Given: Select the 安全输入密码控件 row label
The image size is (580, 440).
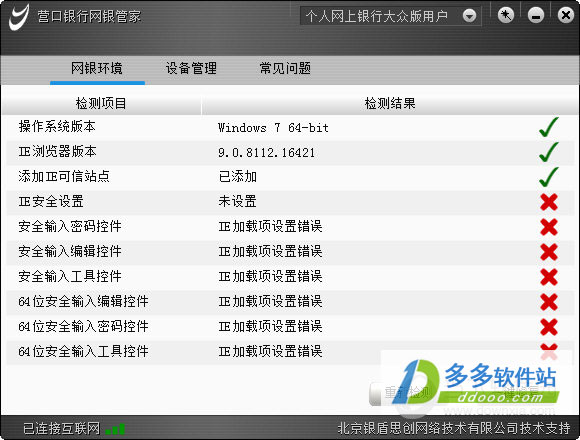Looking at the screenshot, I should coord(70,226).
